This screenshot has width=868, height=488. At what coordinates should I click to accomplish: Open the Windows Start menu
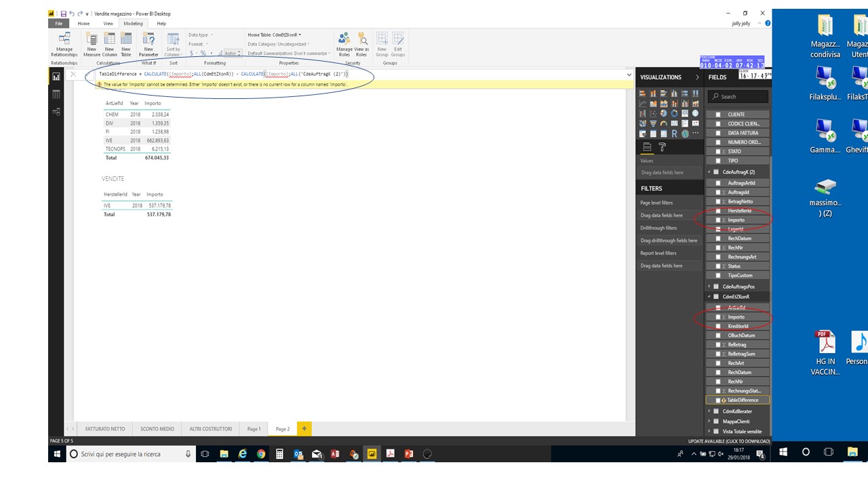pyautogui.click(x=57, y=454)
